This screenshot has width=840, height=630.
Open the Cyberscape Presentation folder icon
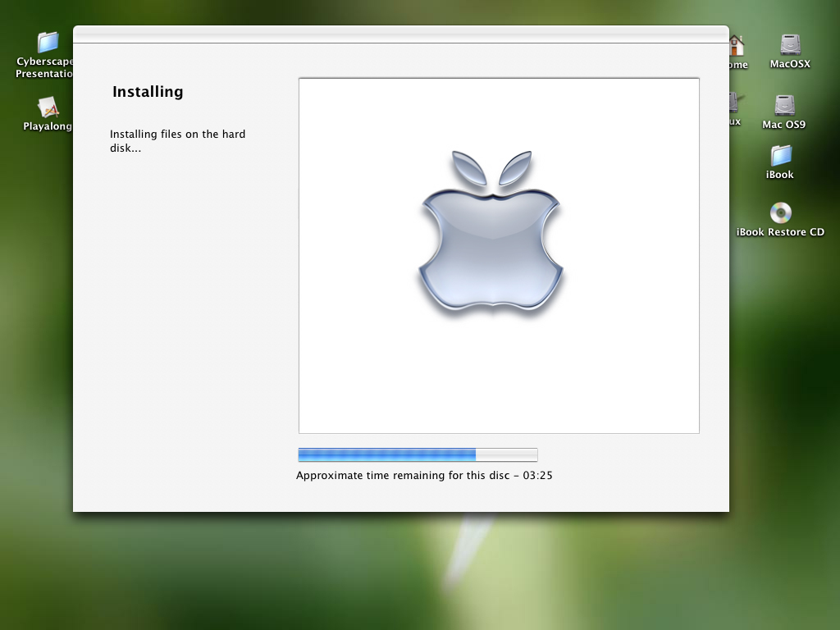48,43
